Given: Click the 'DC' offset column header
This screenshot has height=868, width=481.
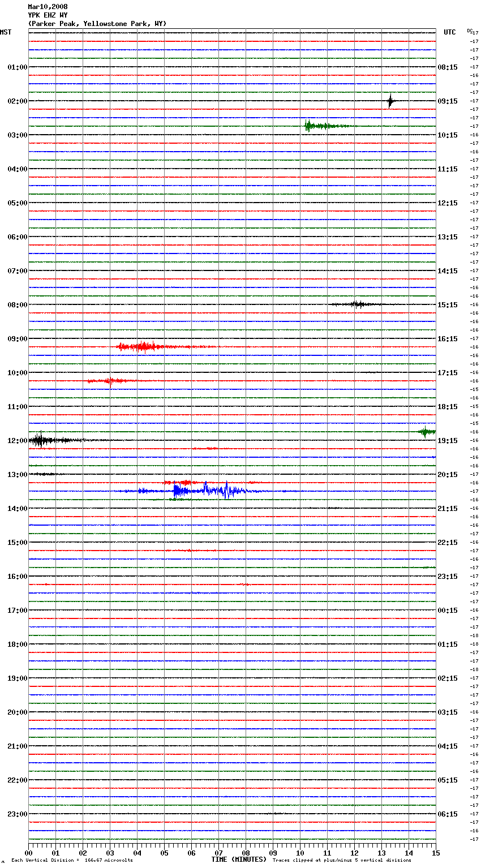Looking at the screenshot, I should coord(469,31).
